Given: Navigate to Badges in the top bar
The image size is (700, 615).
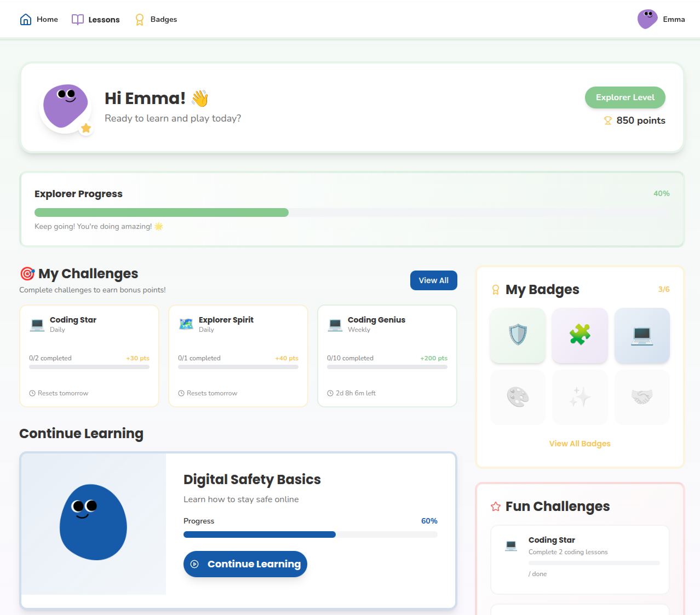Looking at the screenshot, I should pyautogui.click(x=156, y=20).
